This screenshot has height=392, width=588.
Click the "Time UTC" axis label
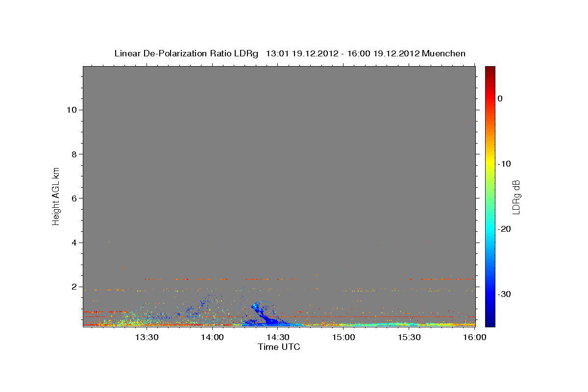(x=279, y=347)
